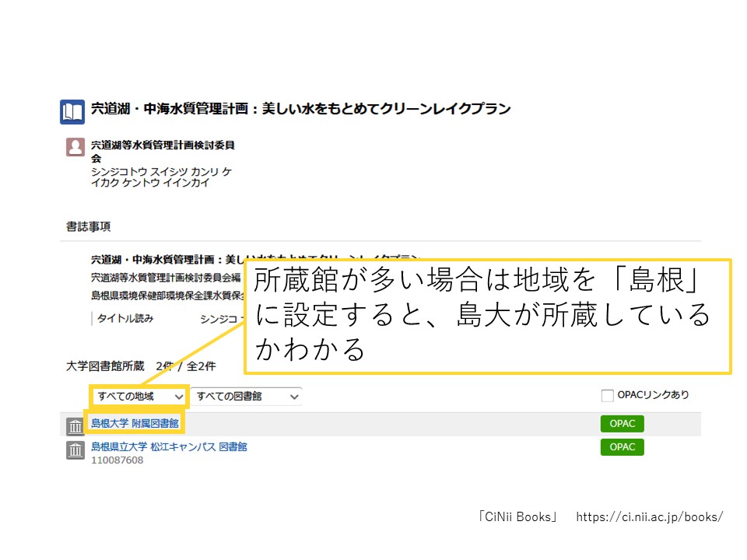Open the すべての地域 region dropdown
Screen dimensions: 747x560
tap(139, 396)
